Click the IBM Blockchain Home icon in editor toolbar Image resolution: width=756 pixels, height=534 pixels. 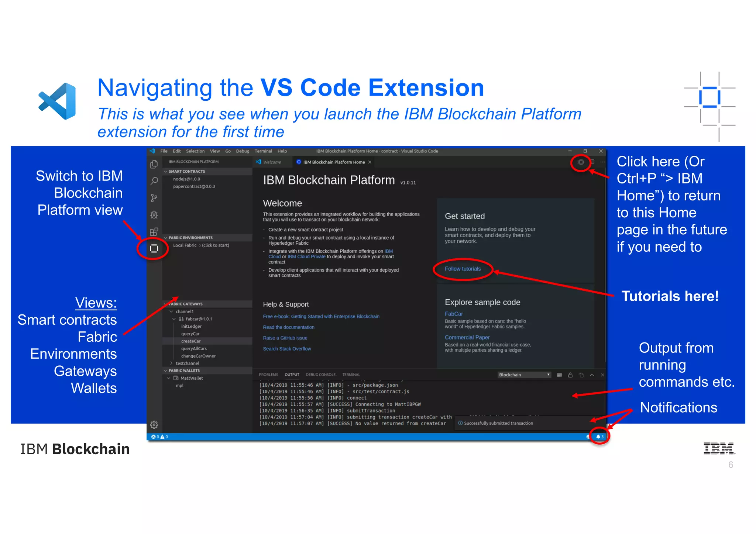coord(581,162)
